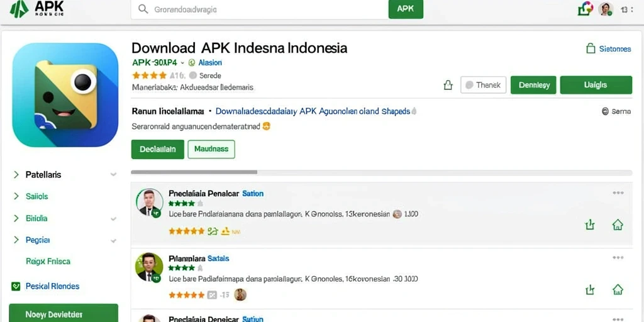Toggle the Thenek button
The image size is (644, 322).
484,85
